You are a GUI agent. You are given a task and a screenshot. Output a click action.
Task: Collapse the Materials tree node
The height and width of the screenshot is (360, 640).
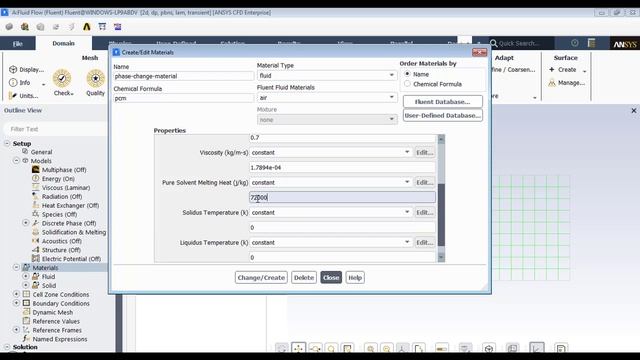(16, 267)
